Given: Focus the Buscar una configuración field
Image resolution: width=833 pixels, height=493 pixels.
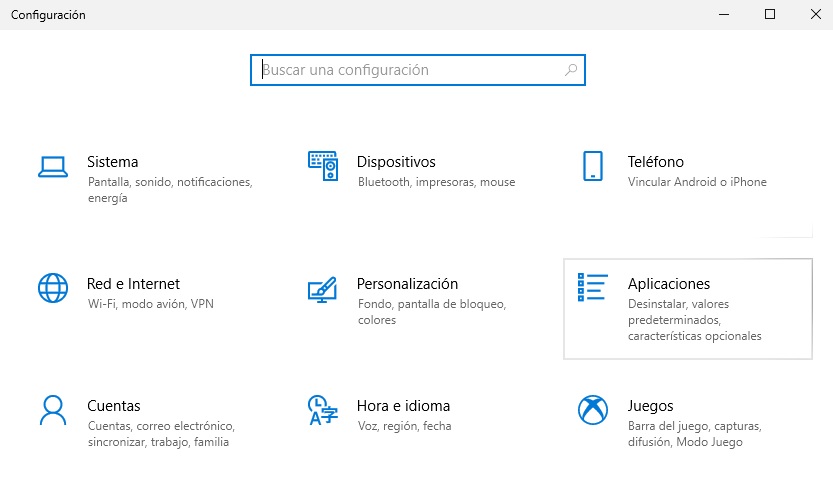Looking at the screenshot, I should pos(418,70).
